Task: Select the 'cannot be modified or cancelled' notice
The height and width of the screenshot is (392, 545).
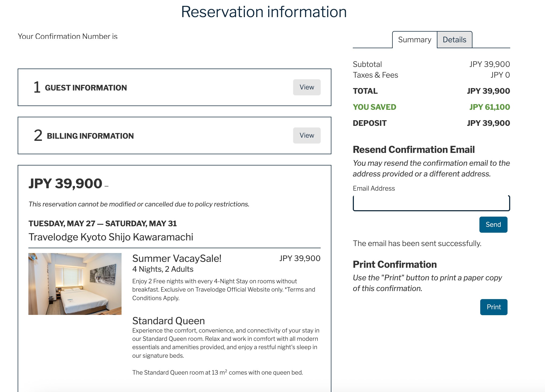Action: point(139,204)
